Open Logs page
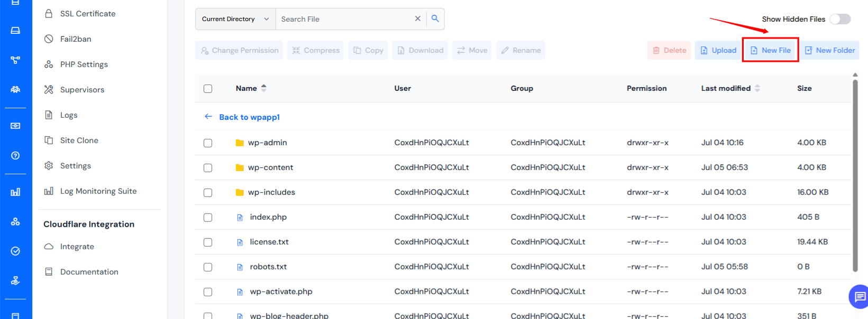The image size is (868, 319). point(69,115)
